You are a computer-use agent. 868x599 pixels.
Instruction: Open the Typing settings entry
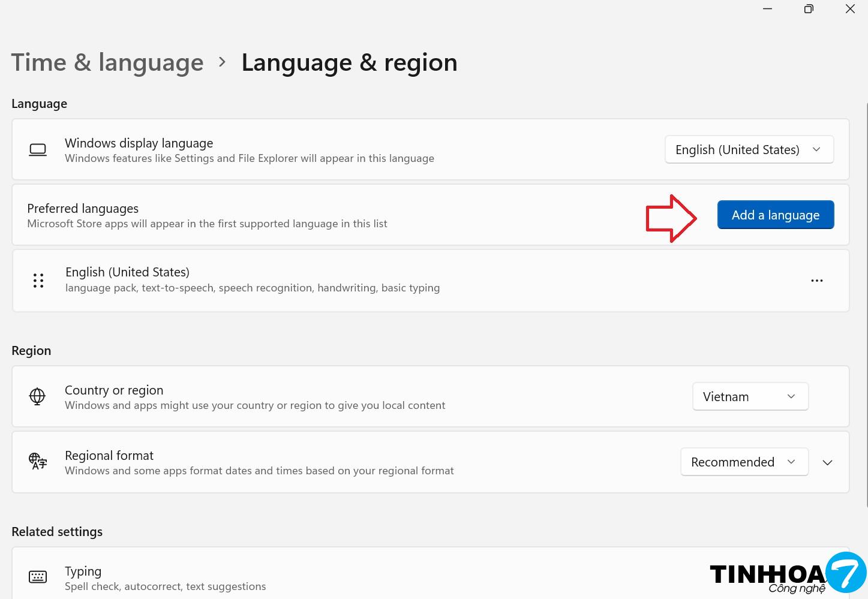pyautogui.click(x=360, y=577)
